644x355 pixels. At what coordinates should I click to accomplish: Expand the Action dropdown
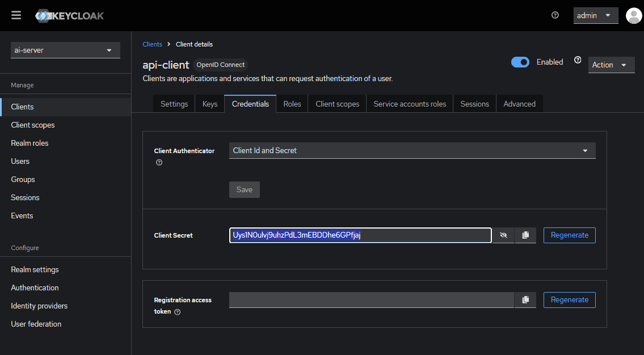click(611, 65)
